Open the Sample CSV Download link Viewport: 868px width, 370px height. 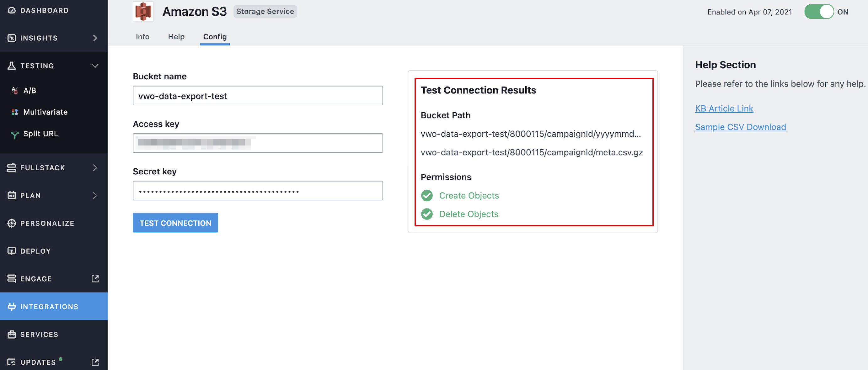tap(740, 127)
